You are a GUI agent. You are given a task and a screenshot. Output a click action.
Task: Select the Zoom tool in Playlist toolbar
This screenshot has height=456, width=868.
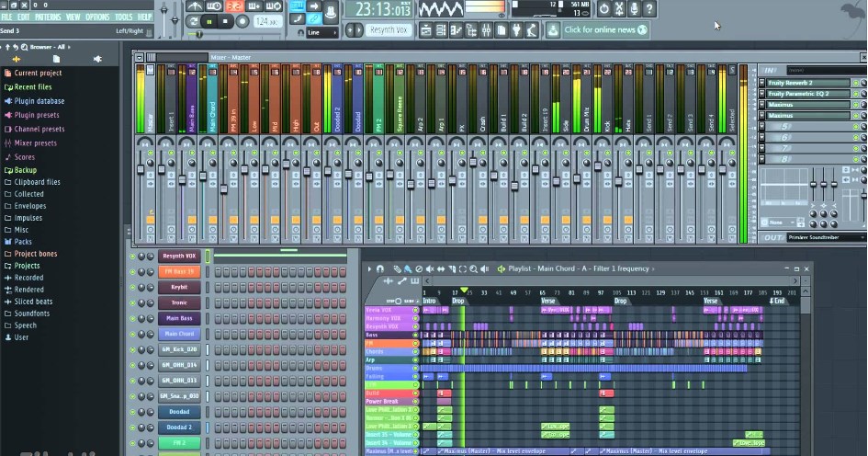[x=473, y=268]
